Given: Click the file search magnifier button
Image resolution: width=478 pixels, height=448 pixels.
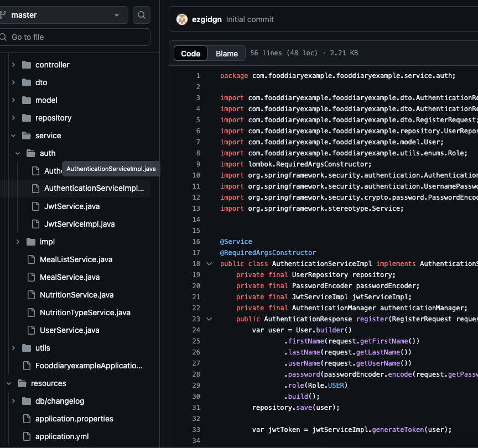Looking at the screenshot, I should [x=142, y=15].
